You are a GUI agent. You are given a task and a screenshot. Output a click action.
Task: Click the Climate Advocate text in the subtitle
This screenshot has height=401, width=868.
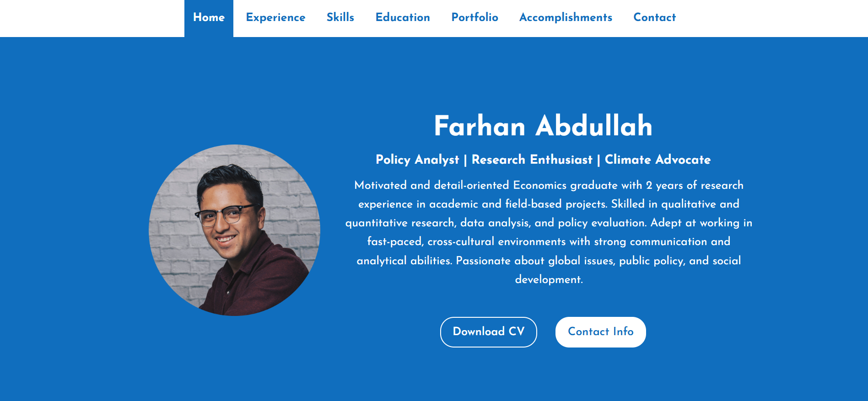point(658,160)
